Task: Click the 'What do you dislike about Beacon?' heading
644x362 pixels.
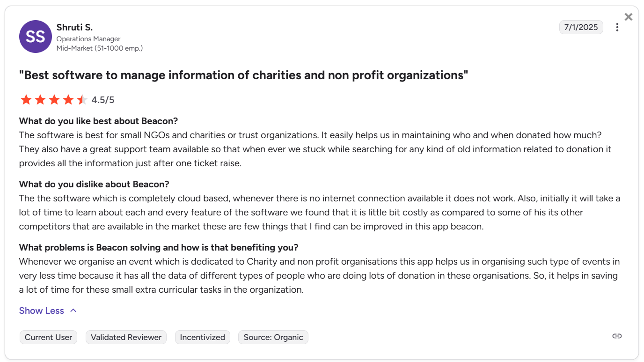Action: click(x=94, y=184)
